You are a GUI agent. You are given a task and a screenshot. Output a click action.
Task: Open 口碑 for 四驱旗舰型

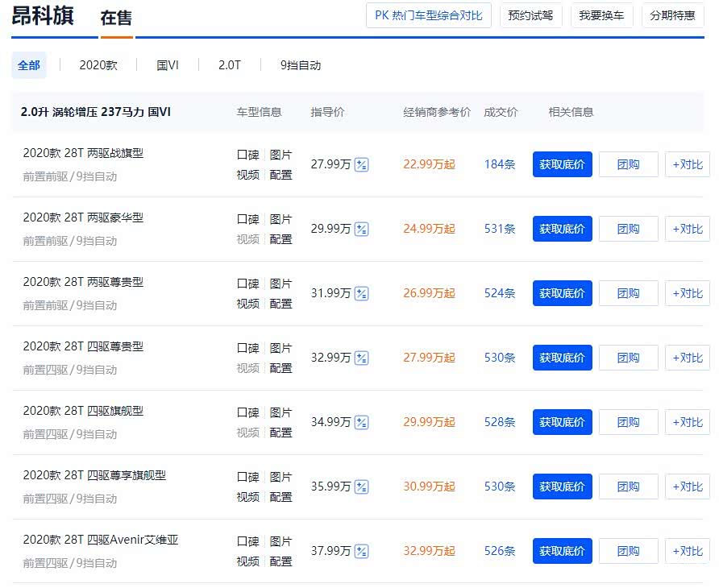click(248, 413)
